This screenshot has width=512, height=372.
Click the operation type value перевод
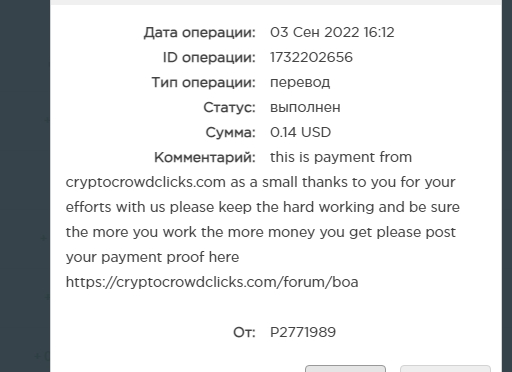tap(300, 82)
